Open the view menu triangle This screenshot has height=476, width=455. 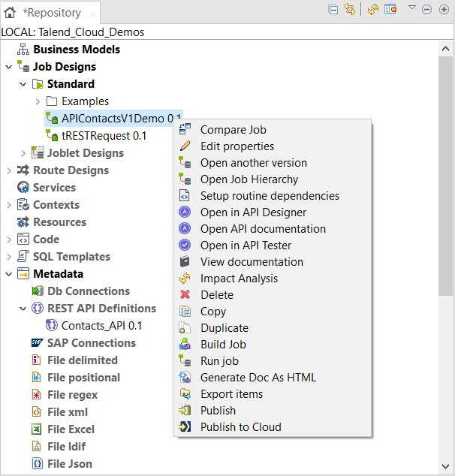click(x=411, y=8)
